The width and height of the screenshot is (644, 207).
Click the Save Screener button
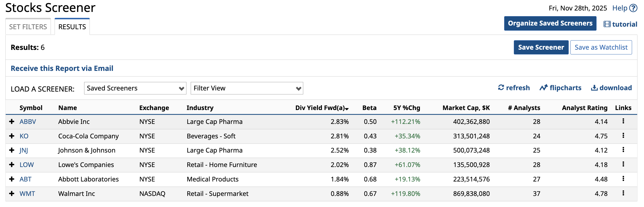pyautogui.click(x=541, y=47)
